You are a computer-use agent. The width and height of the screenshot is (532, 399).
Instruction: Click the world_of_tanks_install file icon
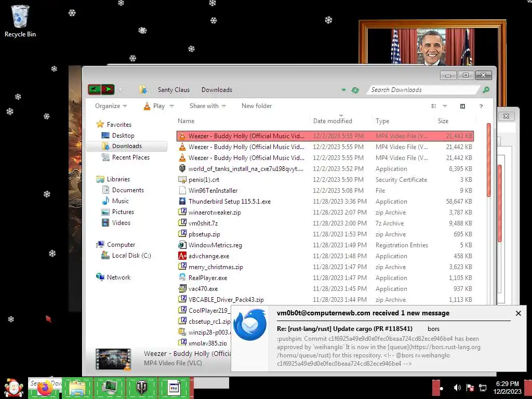[182, 169]
